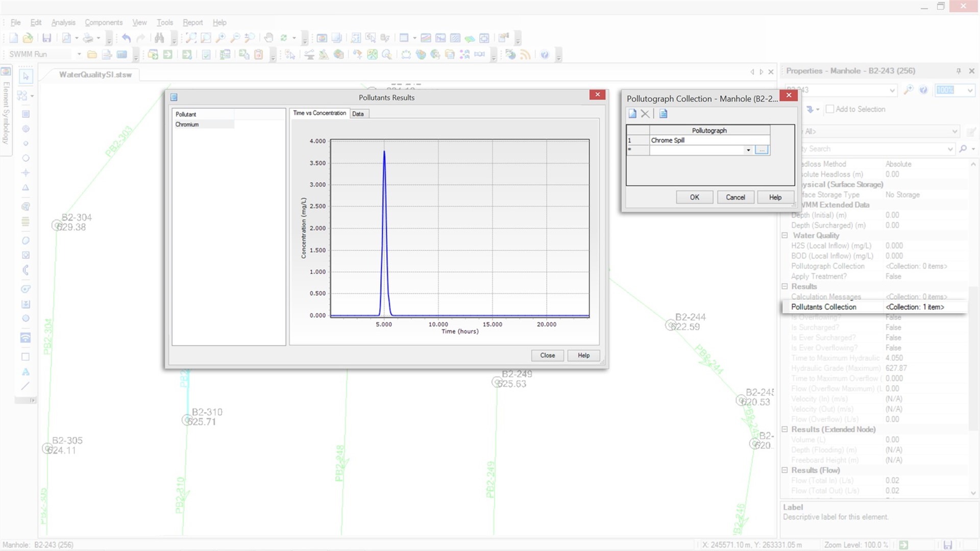Click Close button in Pollutants Results dialog
This screenshot has width=980, height=551.
(547, 355)
